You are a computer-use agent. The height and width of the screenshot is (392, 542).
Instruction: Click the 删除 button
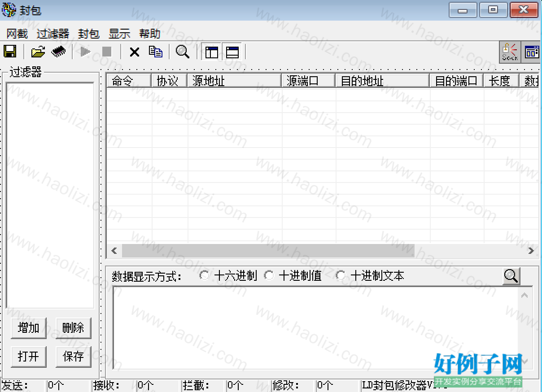[73, 328]
